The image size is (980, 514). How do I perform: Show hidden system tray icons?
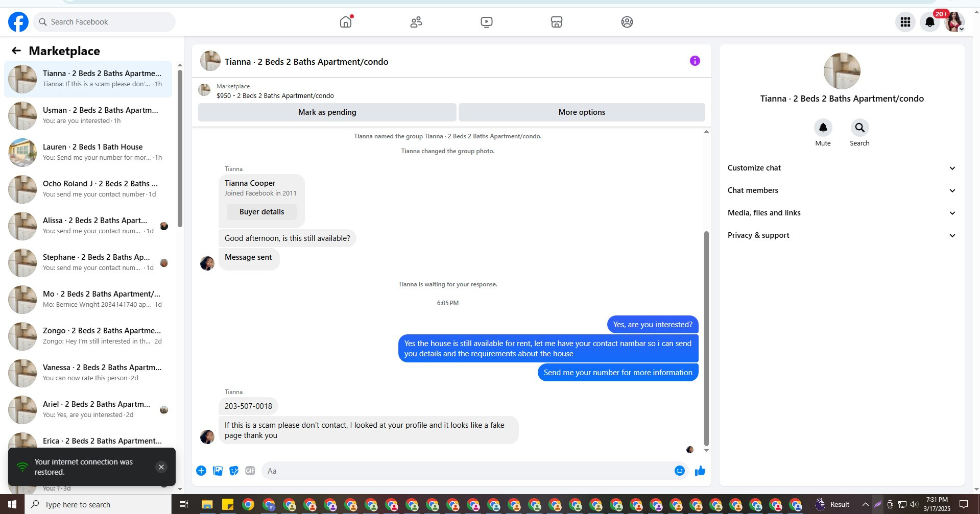pyautogui.click(x=866, y=504)
